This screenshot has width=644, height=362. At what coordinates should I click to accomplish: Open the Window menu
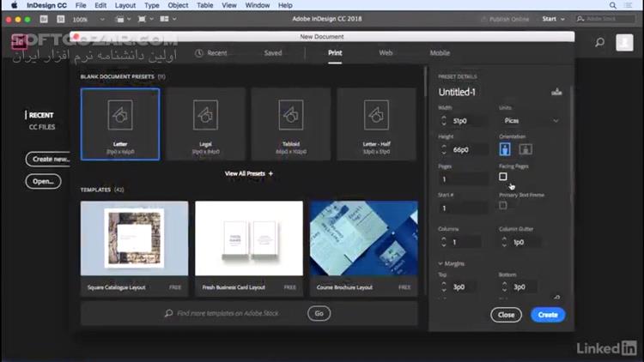[x=257, y=5]
